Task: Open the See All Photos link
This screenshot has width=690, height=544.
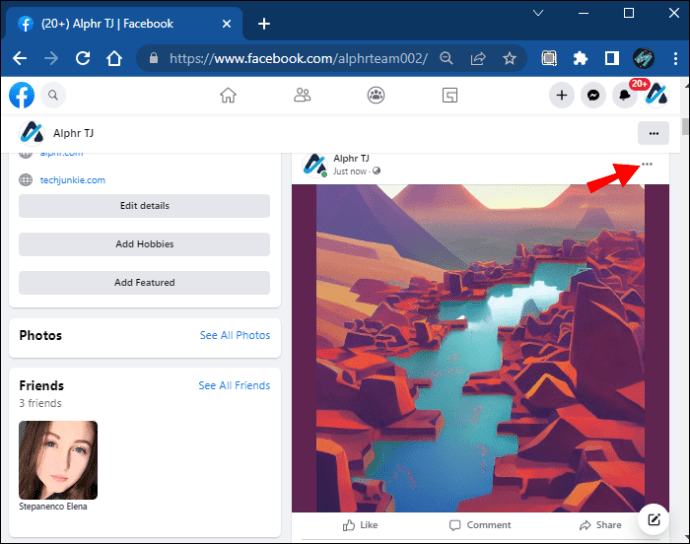Action: 235,335
